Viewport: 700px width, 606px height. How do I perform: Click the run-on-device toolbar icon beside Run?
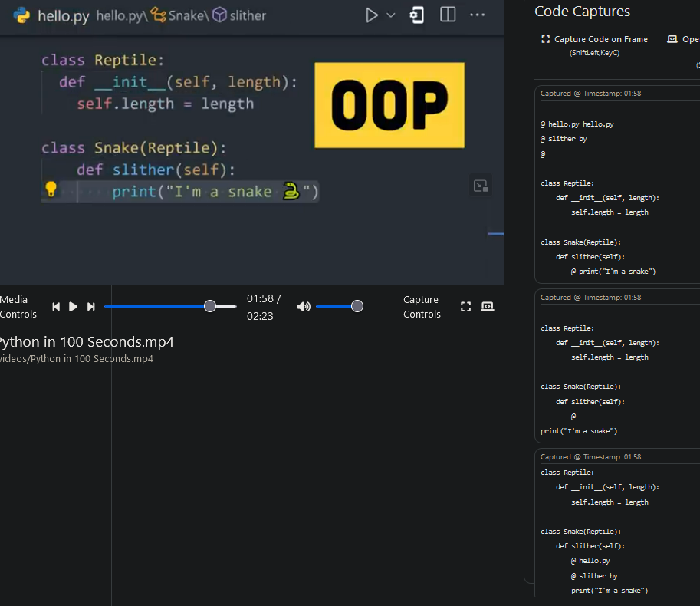[x=416, y=15]
